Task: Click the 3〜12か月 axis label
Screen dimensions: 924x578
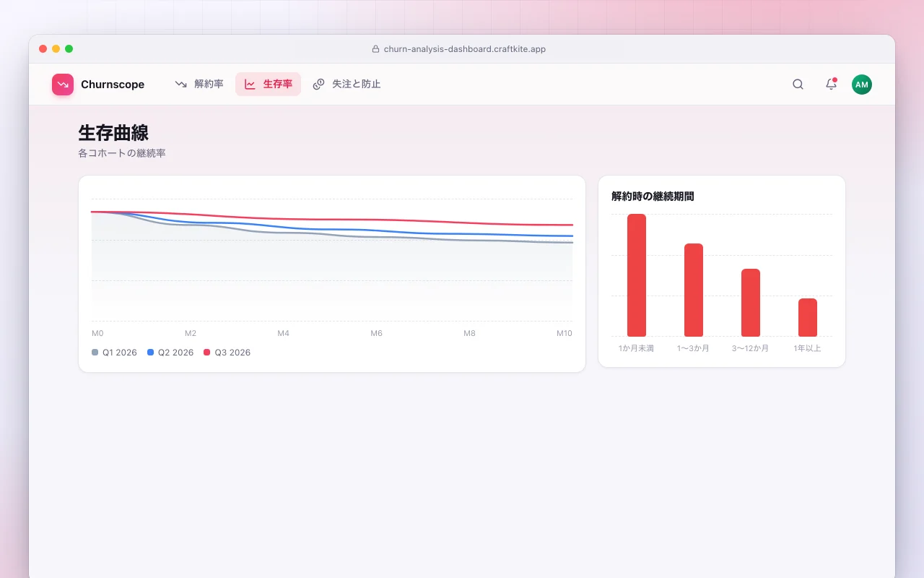Action: (x=751, y=348)
